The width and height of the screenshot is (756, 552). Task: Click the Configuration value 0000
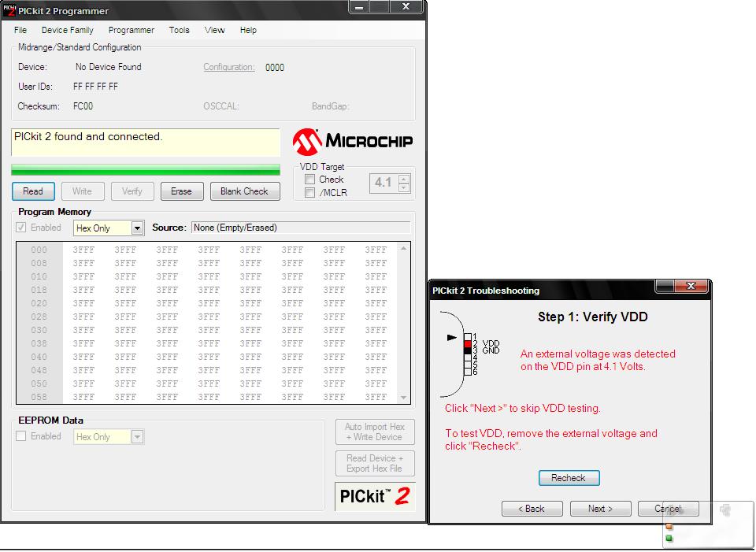click(x=275, y=68)
